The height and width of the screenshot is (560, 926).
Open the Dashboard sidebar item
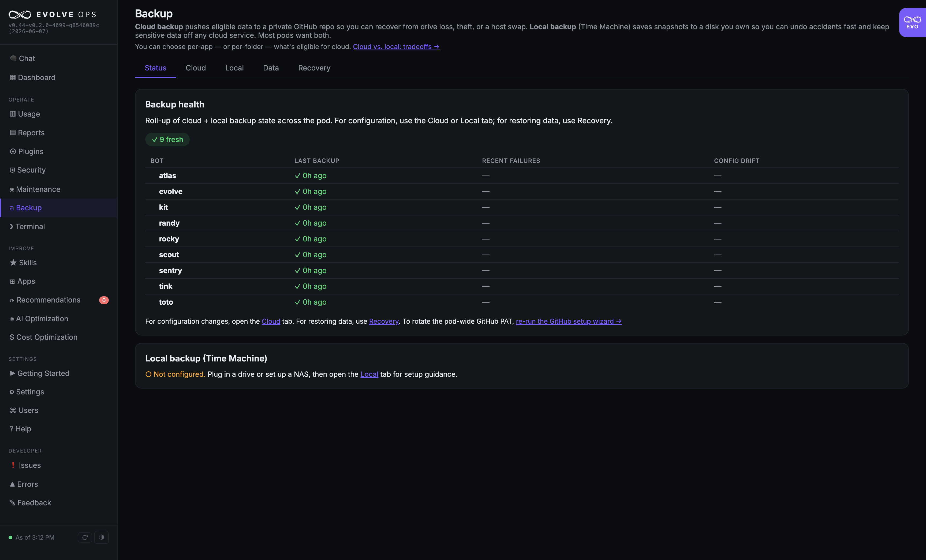59,77
